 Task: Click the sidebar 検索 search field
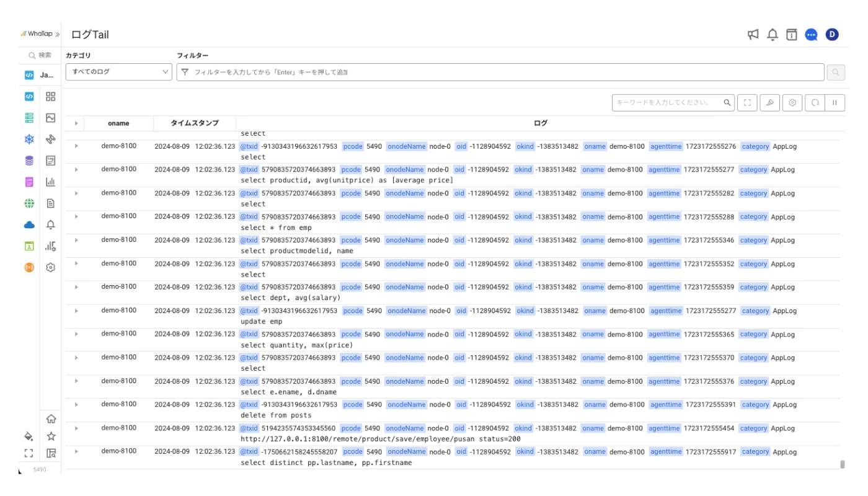click(x=40, y=55)
